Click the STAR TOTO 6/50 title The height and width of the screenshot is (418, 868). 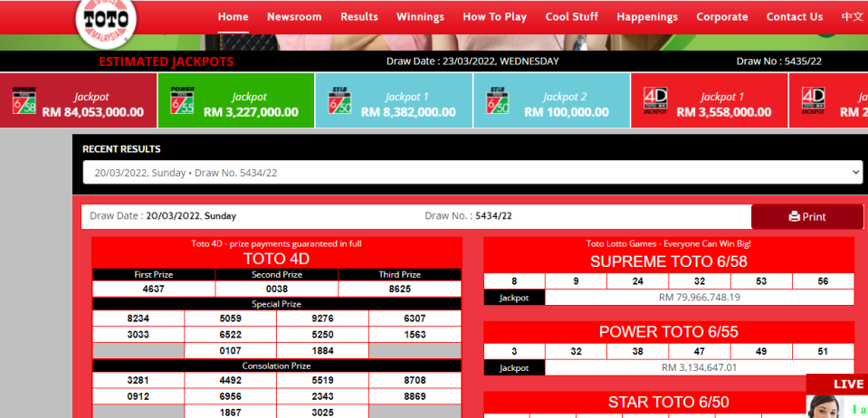coord(669,402)
